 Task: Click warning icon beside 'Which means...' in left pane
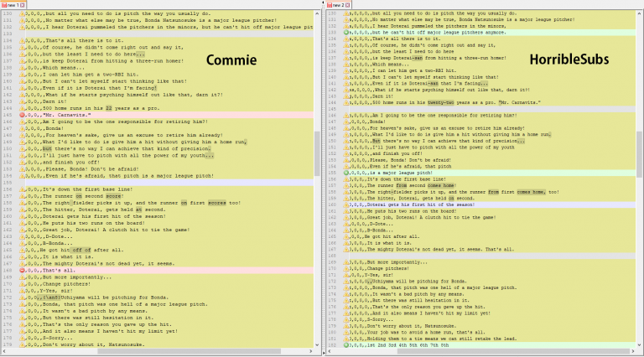coord(22,68)
